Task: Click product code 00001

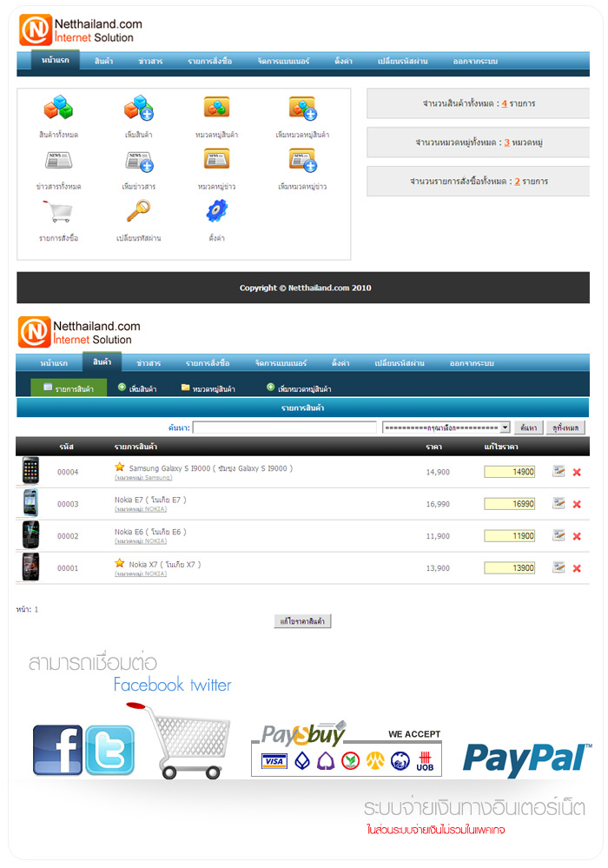Action: pos(68,568)
